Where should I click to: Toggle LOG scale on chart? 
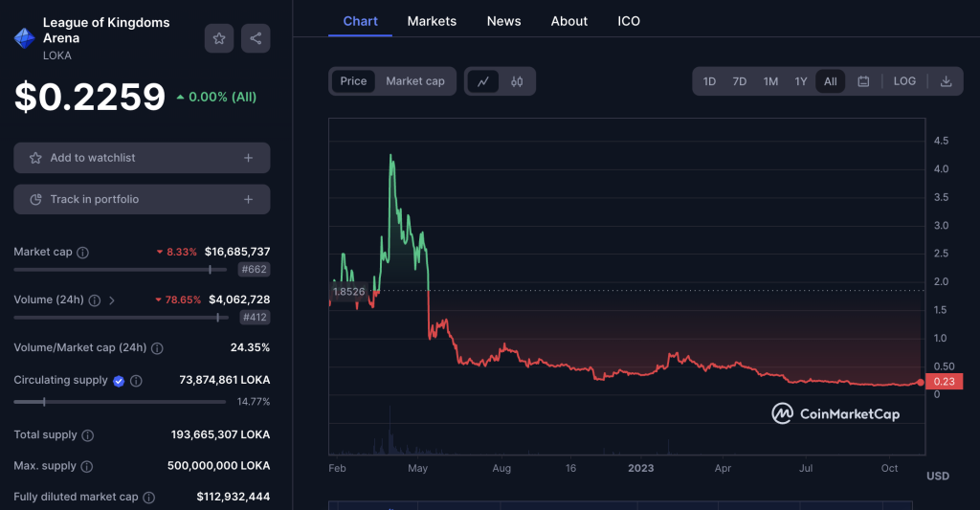(x=904, y=81)
